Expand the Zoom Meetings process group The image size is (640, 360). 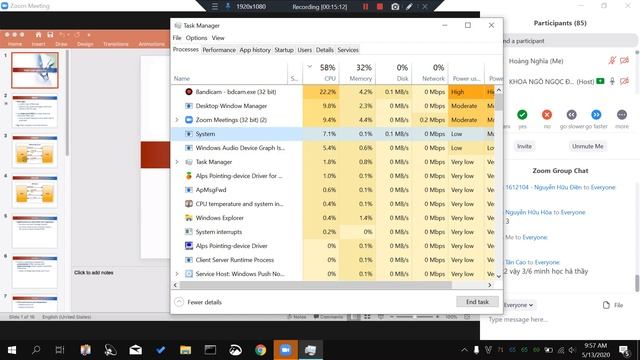point(177,120)
